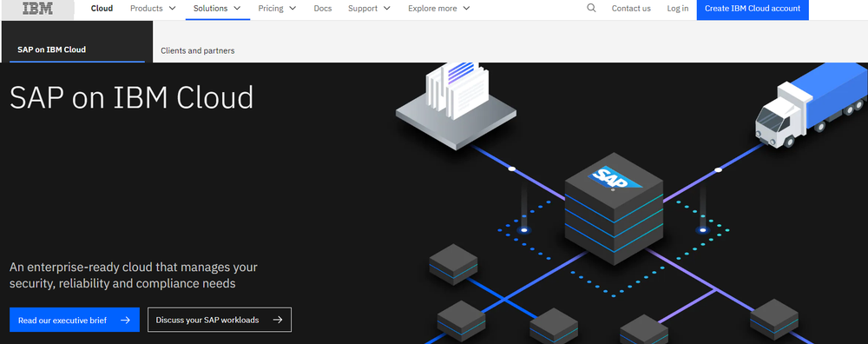Click Discuss your SAP workloads button
This screenshot has width=868, height=344.
[220, 320]
